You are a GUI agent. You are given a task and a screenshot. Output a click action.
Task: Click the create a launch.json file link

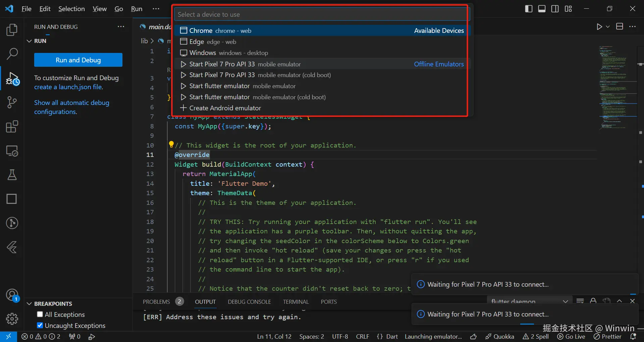coord(68,87)
